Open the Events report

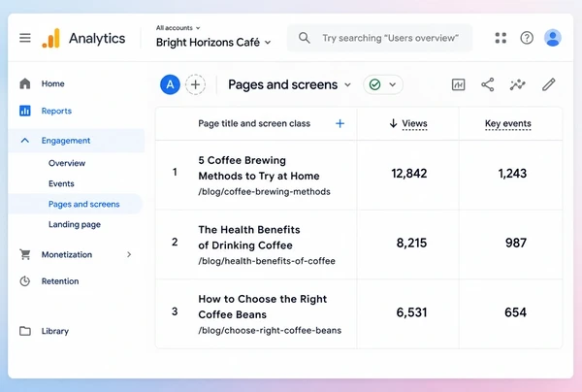(61, 183)
